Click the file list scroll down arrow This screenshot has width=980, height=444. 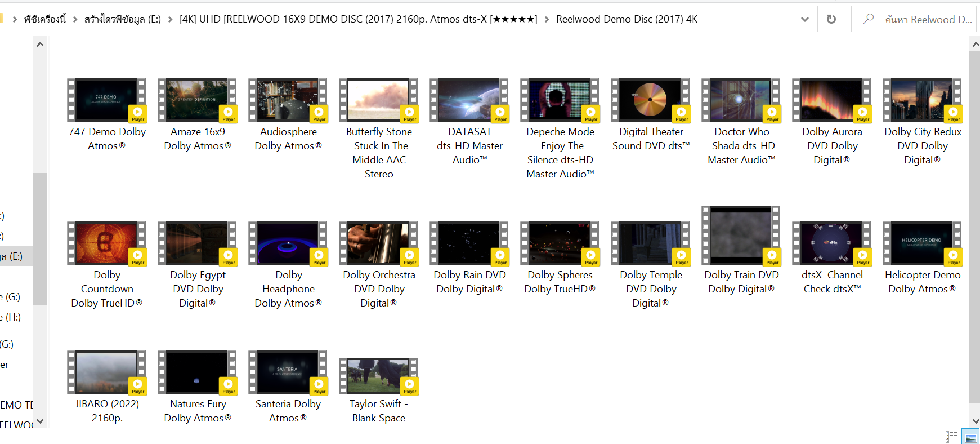(x=975, y=421)
